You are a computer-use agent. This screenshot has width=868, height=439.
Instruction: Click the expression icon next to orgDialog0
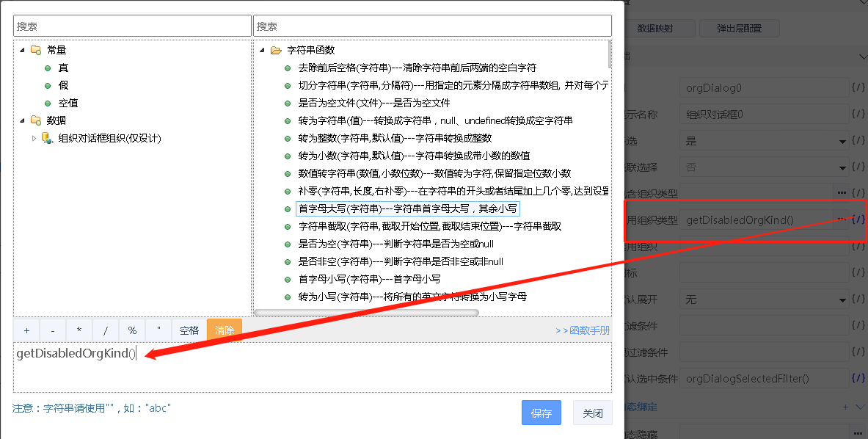(x=858, y=88)
